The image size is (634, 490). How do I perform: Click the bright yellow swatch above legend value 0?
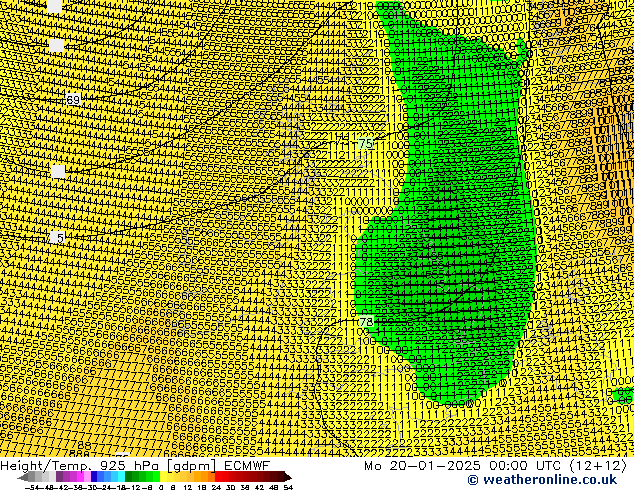coord(163,477)
